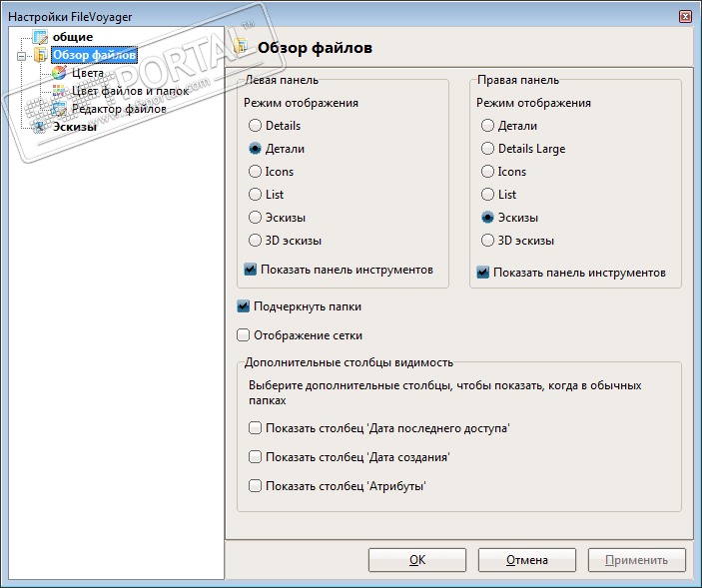This screenshot has width=702, height=588.
Task: Select 3D эскизы mode for left panel
Action: click(255, 241)
